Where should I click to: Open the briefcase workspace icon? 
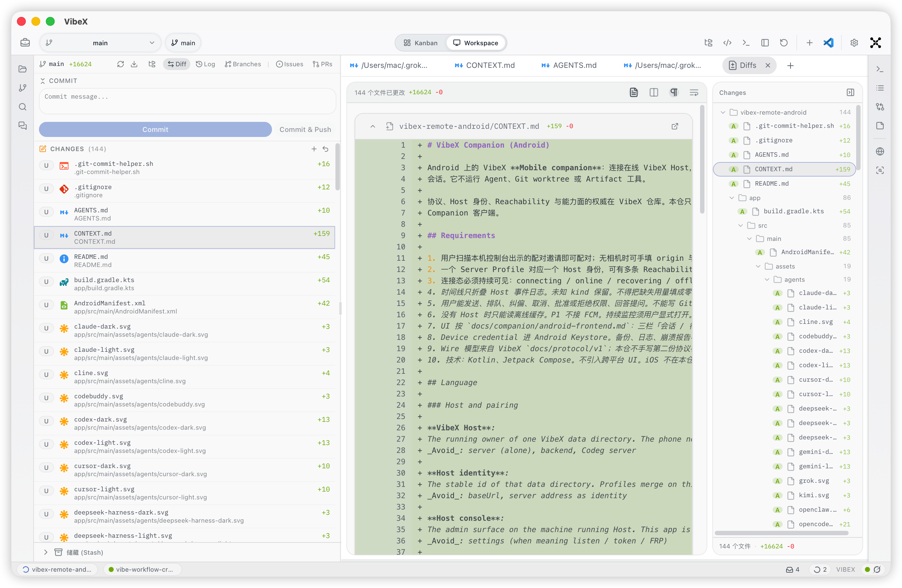[x=25, y=42]
